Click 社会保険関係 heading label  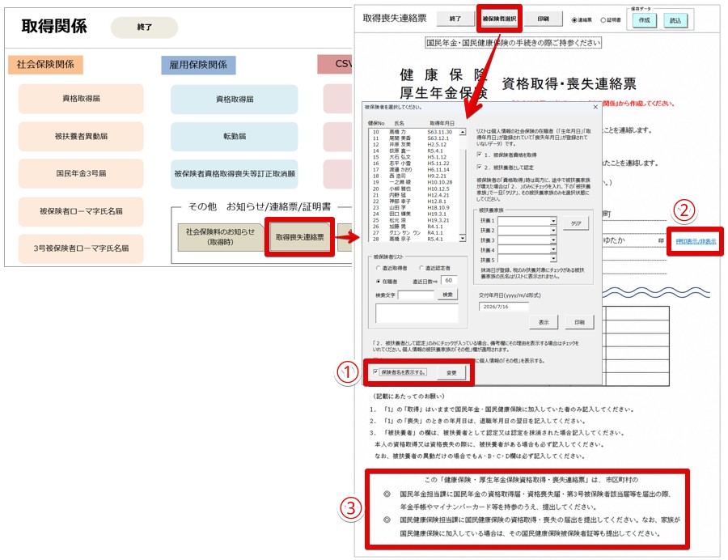click(x=45, y=65)
